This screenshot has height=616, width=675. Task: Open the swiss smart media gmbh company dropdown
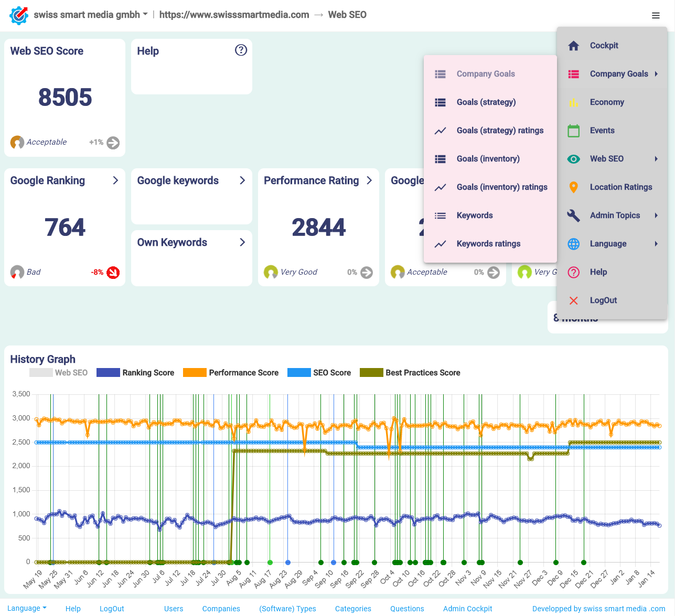coord(91,15)
